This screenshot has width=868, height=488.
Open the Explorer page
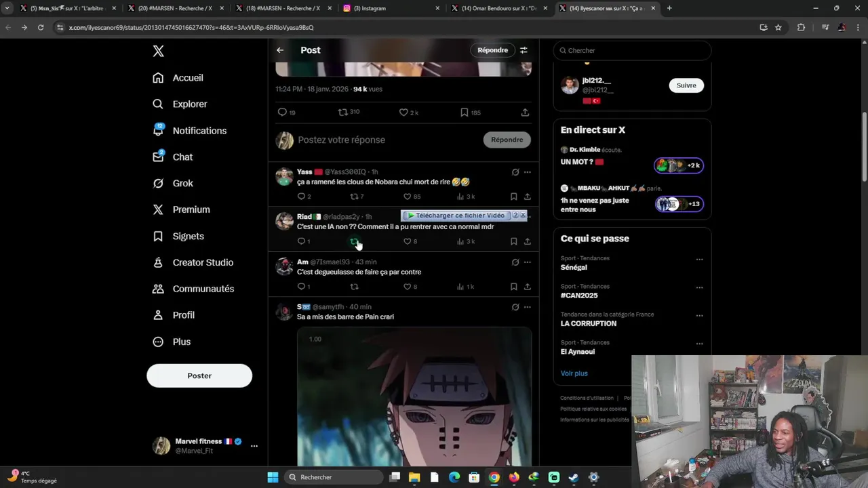point(180,104)
